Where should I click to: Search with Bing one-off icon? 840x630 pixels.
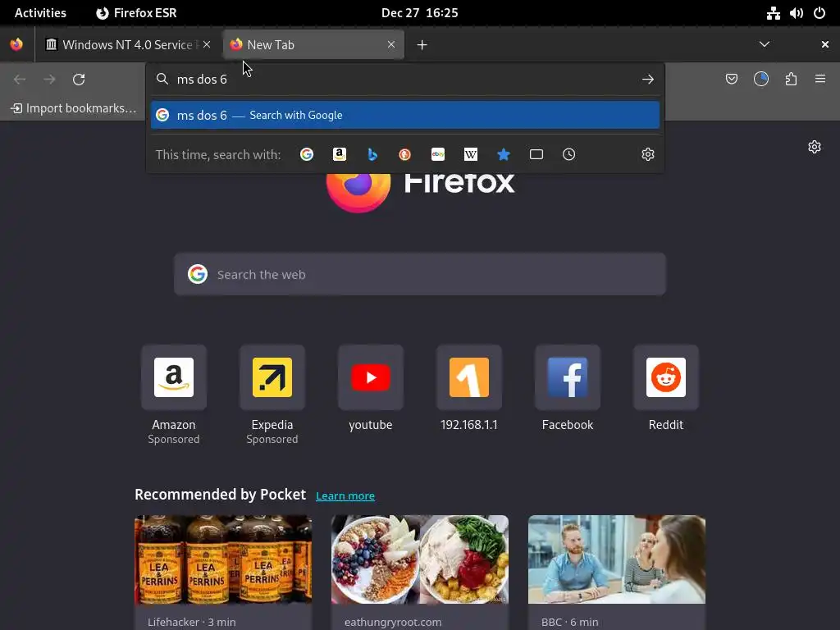[x=372, y=154]
